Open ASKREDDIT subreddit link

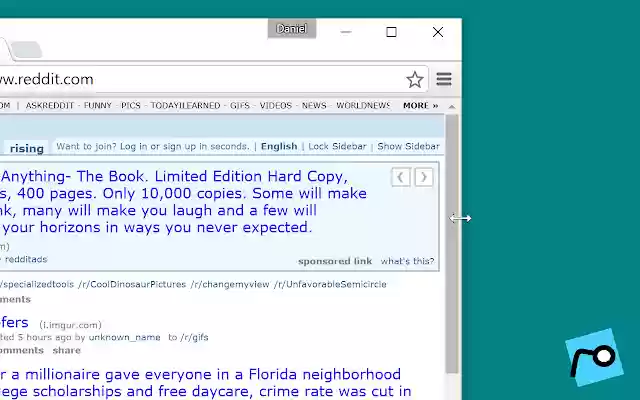click(50, 106)
